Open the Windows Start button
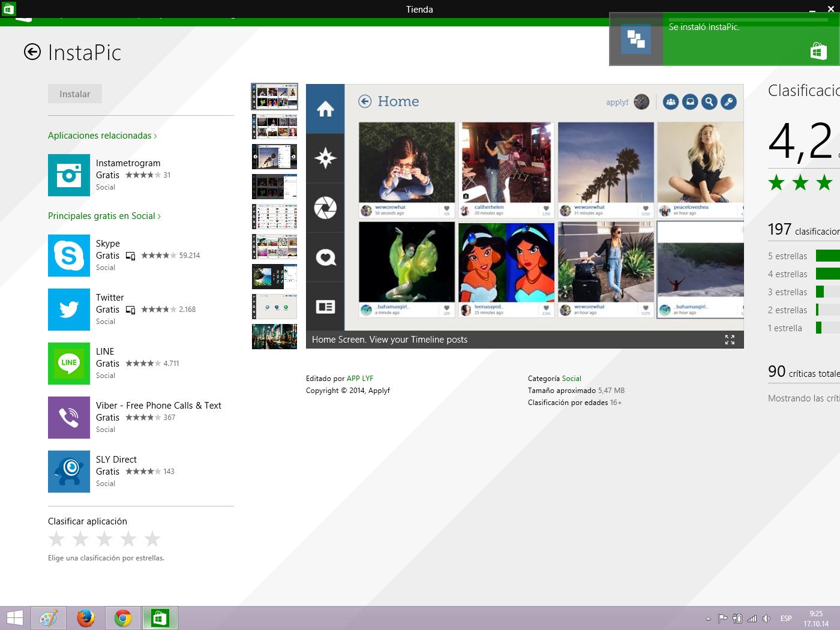 (14, 618)
